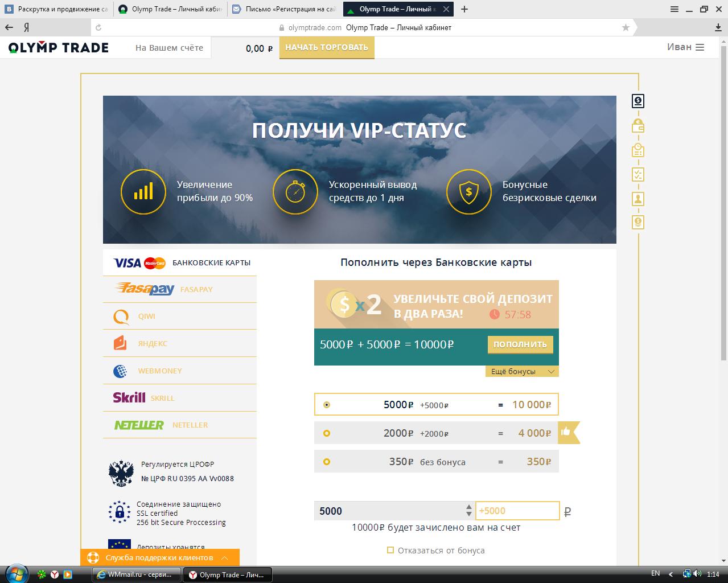Select Яндекс payment method

180,343
